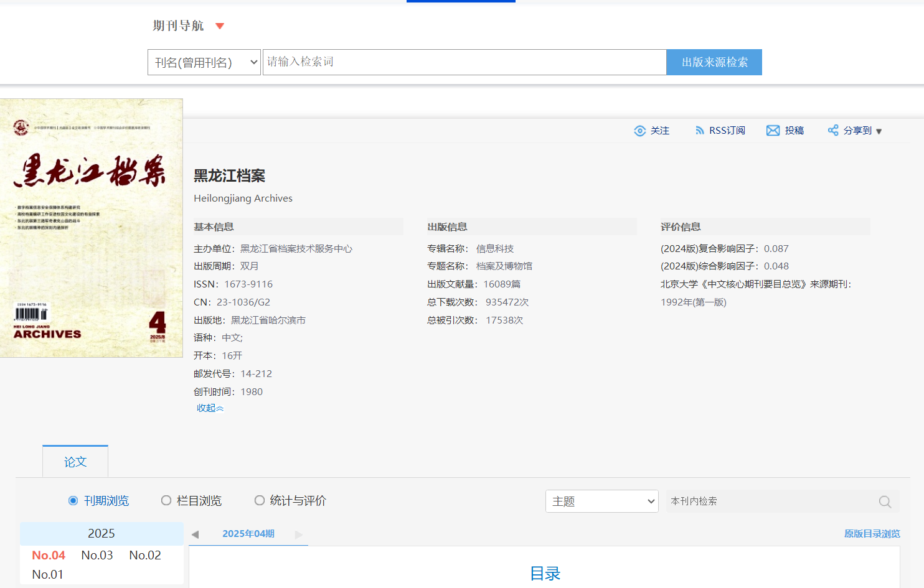The image size is (924, 588).
Task: Select the 刊期浏览 radio button
Action: pyautogui.click(x=73, y=501)
